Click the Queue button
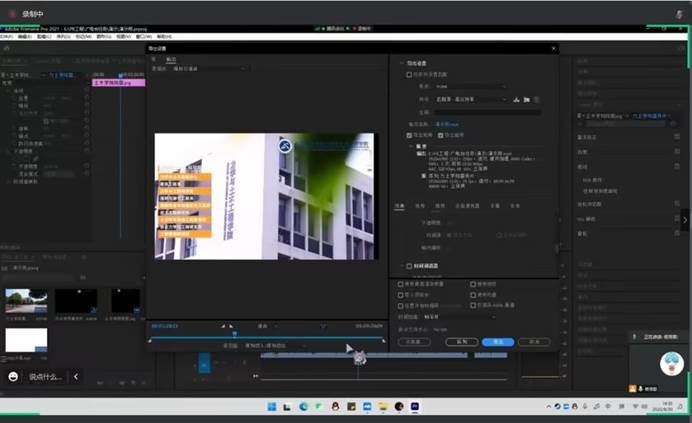The image size is (692, 423). tap(460, 342)
